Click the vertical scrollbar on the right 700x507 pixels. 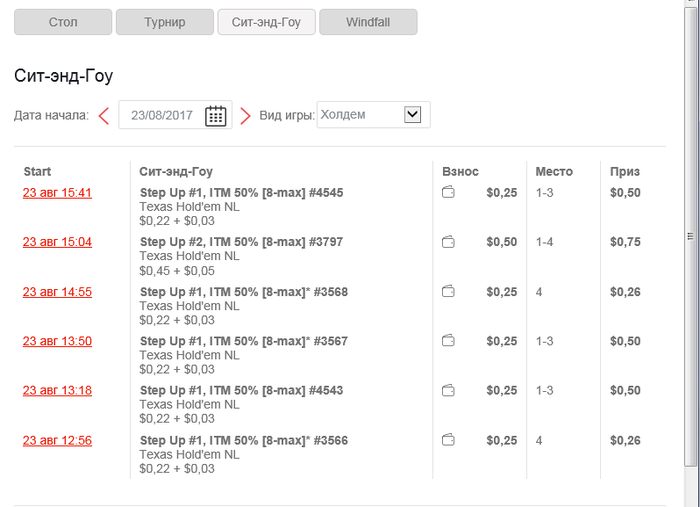point(689,236)
